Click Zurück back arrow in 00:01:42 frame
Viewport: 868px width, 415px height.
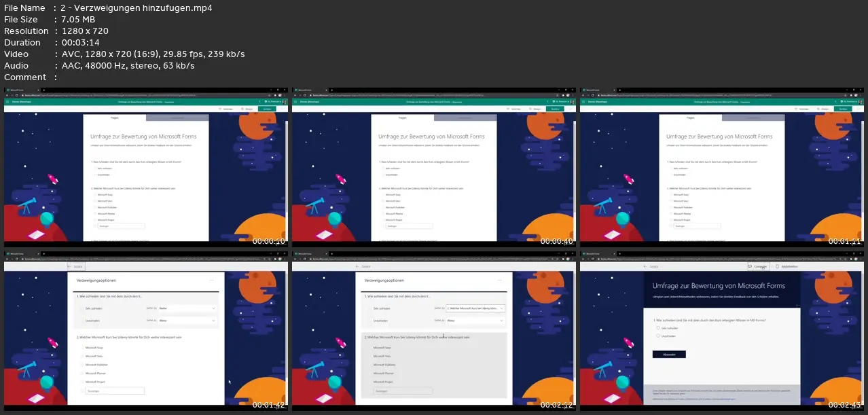(x=69, y=266)
